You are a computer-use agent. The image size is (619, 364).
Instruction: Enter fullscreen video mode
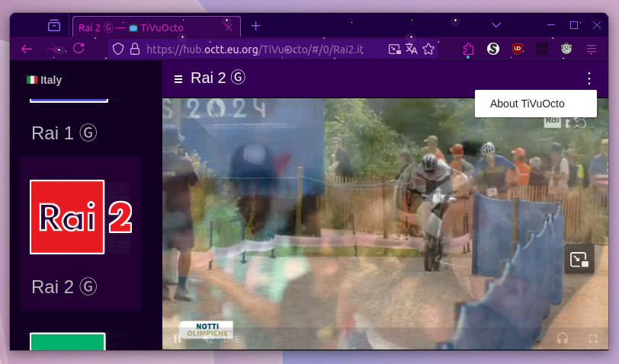tap(593, 338)
